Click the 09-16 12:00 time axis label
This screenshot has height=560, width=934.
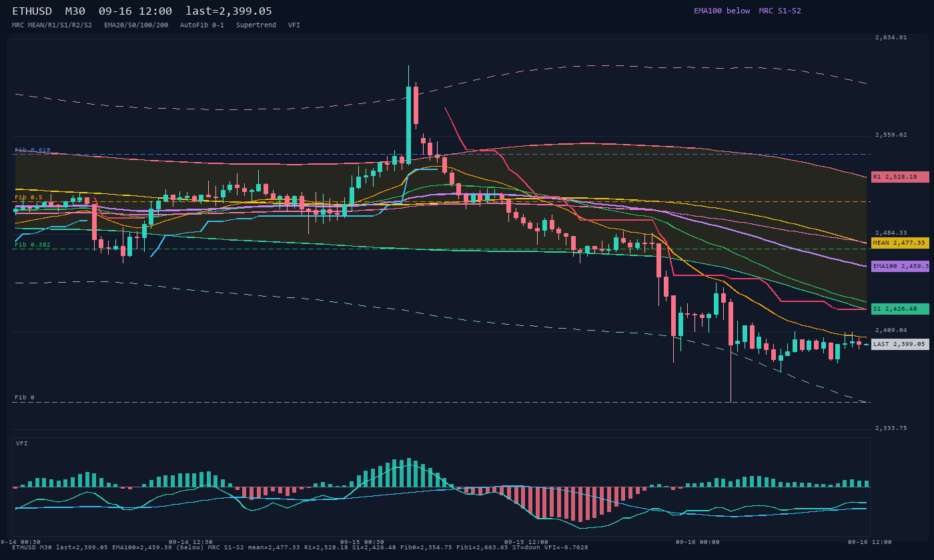click(x=869, y=542)
